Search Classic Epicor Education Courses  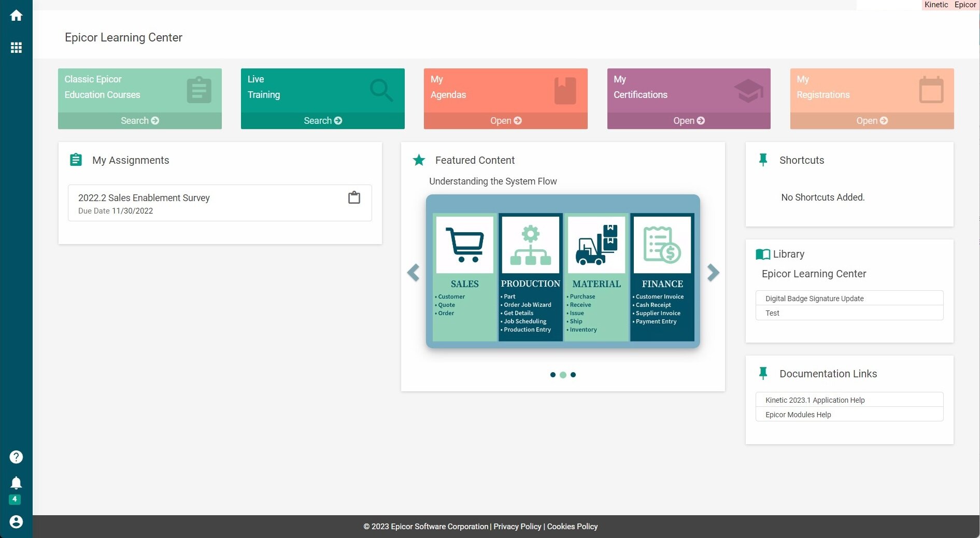[x=139, y=121]
